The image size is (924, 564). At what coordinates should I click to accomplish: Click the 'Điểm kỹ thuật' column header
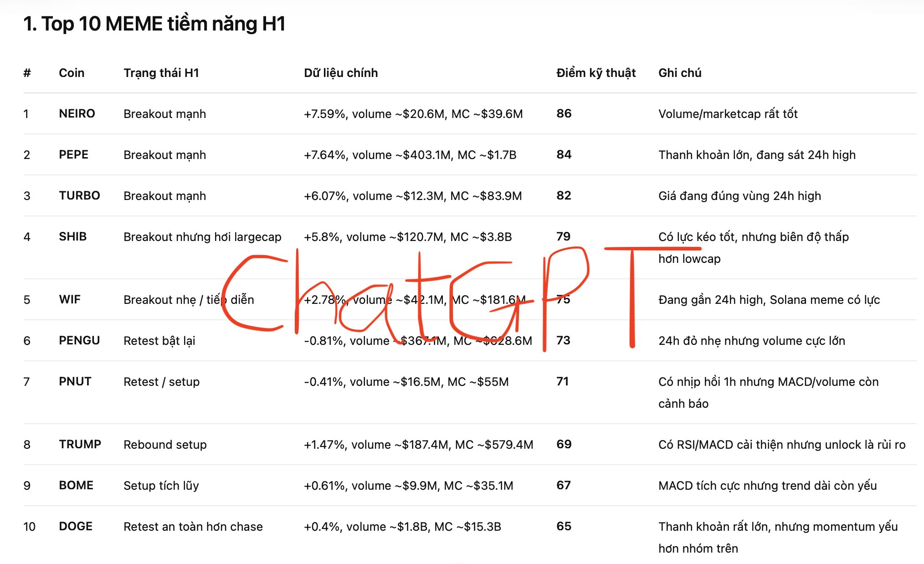pyautogui.click(x=596, y=73)
